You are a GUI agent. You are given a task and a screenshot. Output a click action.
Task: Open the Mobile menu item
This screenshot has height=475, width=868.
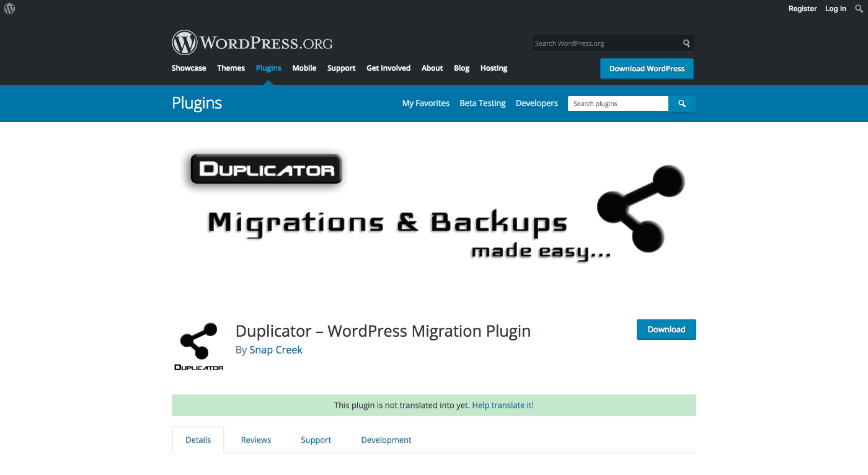coord(304,68)
